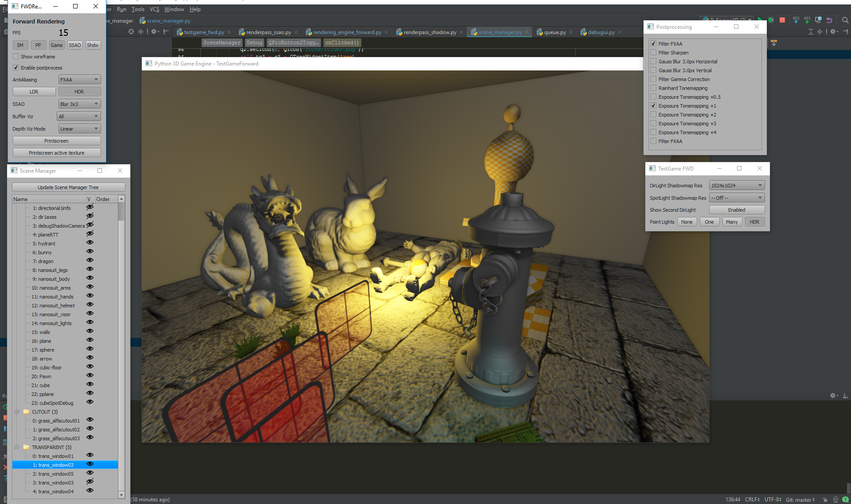
Task: Close the debugui.py editor tab
Action: point(619,32)
